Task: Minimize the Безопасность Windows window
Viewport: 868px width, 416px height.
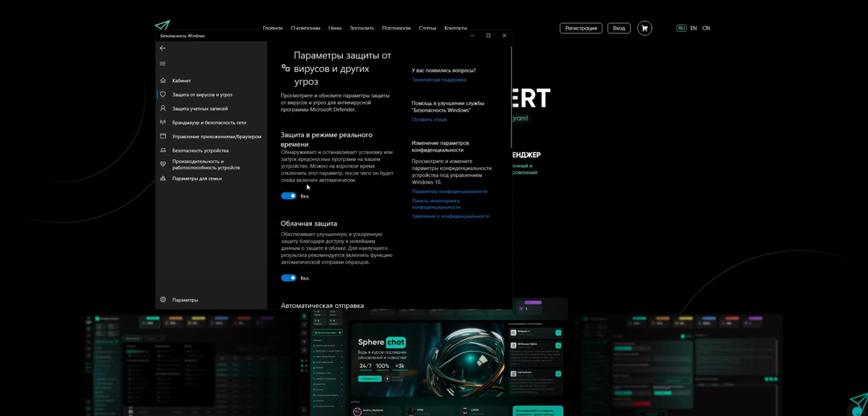Action: 473,36
